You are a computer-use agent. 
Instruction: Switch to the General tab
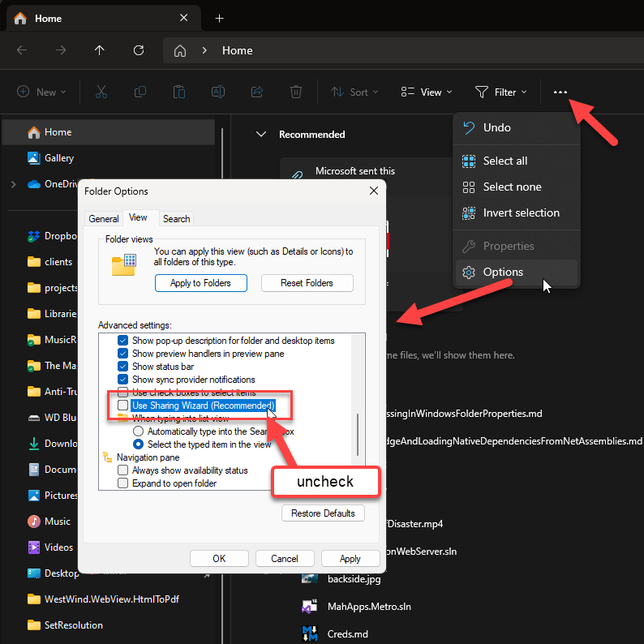(104, 219)
